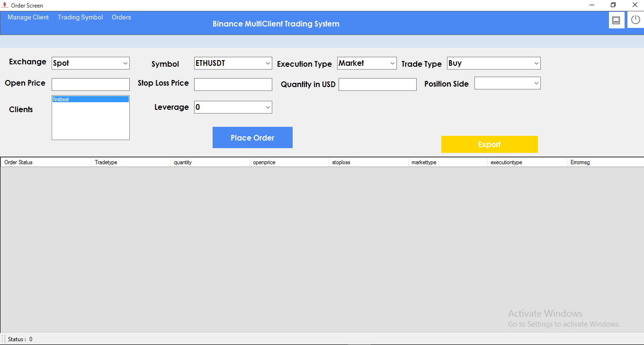
Task: Open the Orders menu
Action: (x=121, y=18)
